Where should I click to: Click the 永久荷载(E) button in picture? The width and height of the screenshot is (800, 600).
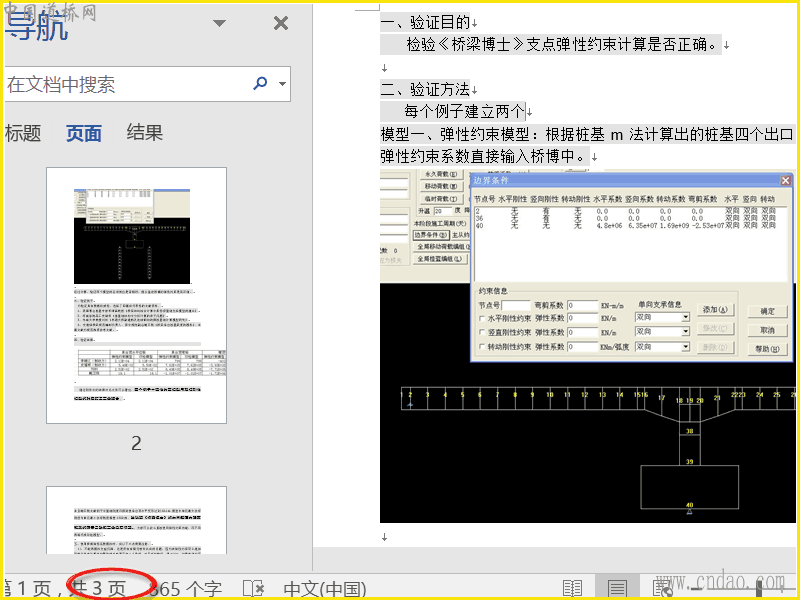coord(441,174)
